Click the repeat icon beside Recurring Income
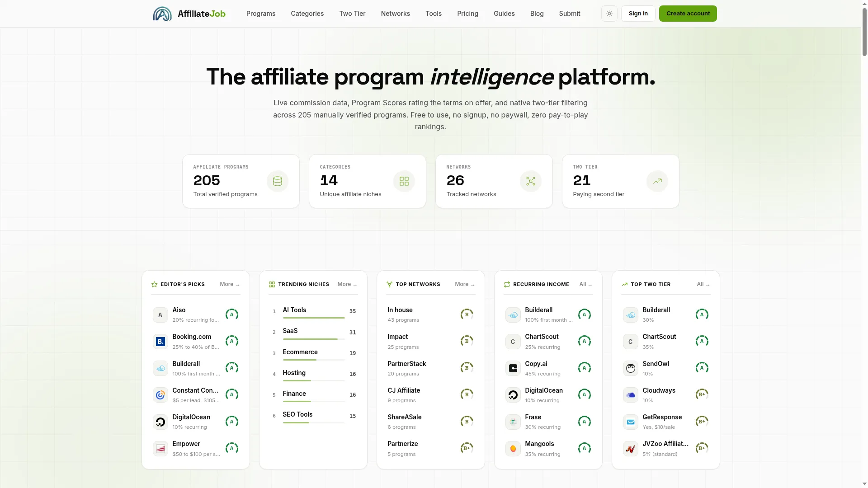Viewport: 868px width, 488px height. point(507,285)
